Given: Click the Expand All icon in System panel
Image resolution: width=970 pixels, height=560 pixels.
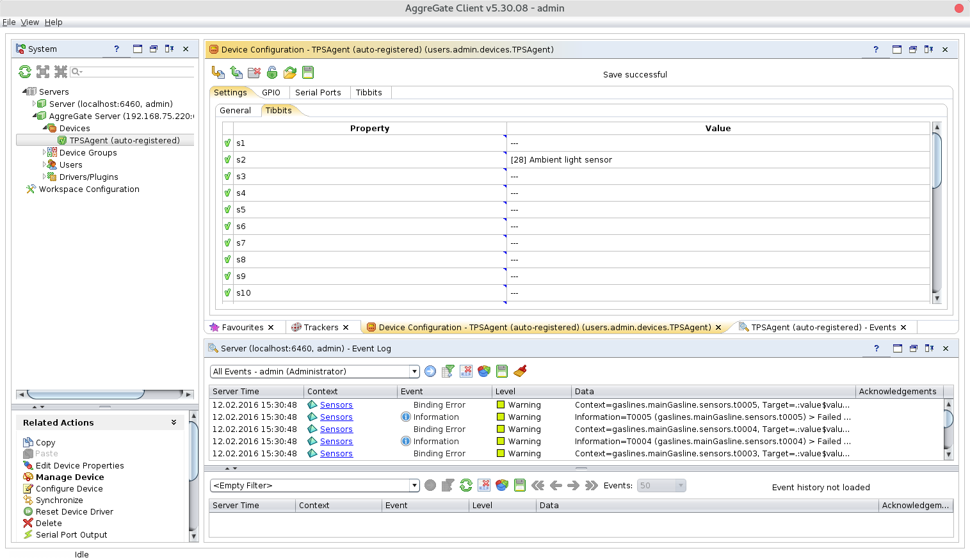Looking at the screenshot, I should [43, 72].
